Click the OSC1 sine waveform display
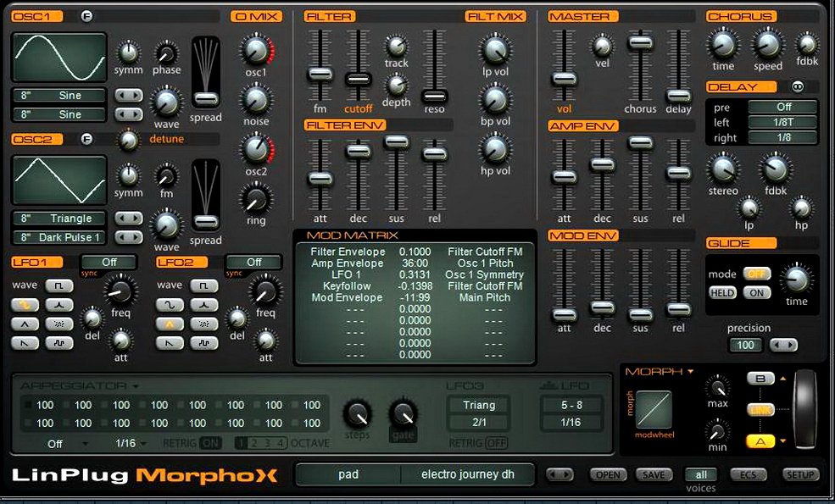 (59, 57)
